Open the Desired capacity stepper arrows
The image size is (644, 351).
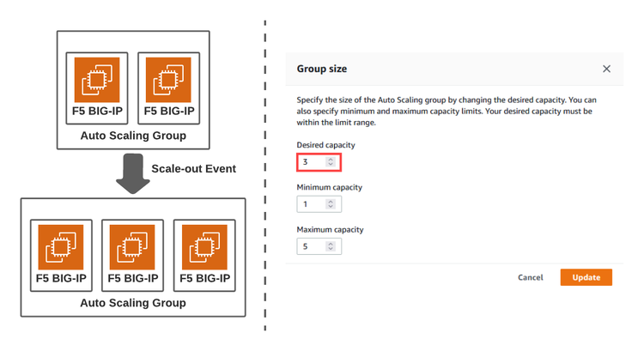pos(331,162)
